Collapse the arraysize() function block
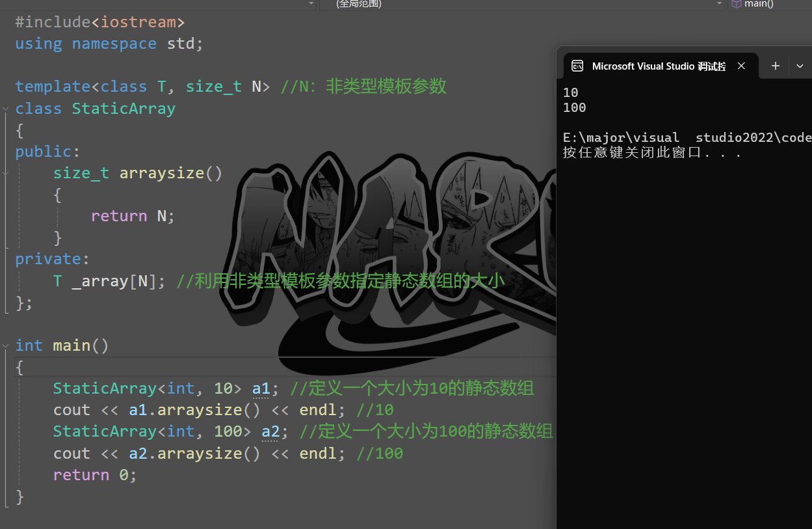 point(5,173)
